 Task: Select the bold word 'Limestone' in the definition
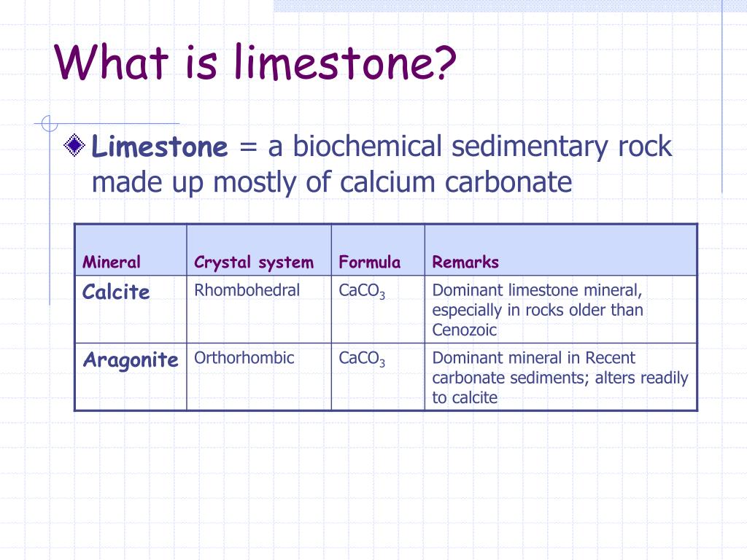(x=160, y=146)
